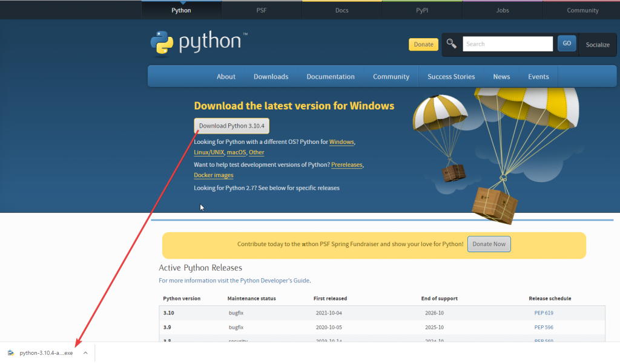Screen dimensions: 620x364
Task: Expand the downloaded file options chevron
Action: 85,353
